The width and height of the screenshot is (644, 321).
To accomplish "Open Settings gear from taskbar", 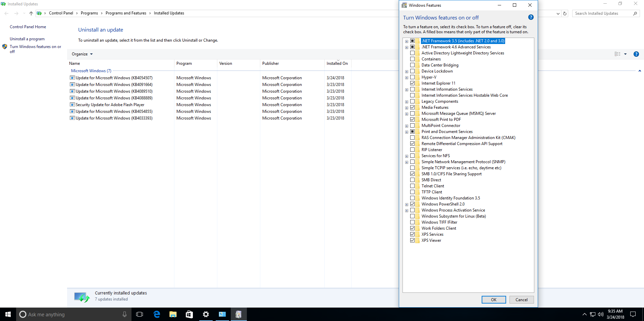I will click(206, 314).
